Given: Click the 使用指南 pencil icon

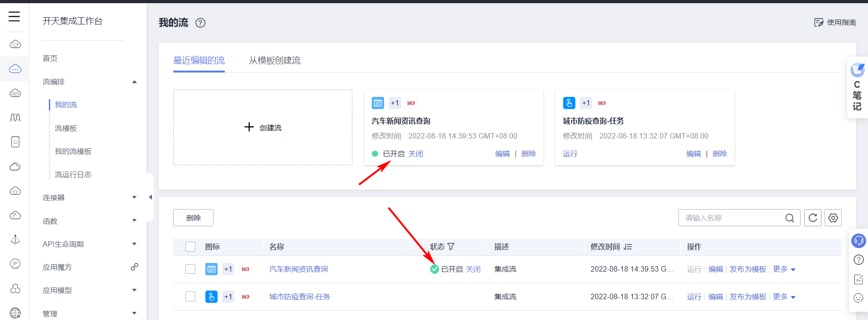Looking at the screenshot, I should click(x=819, y=23).
